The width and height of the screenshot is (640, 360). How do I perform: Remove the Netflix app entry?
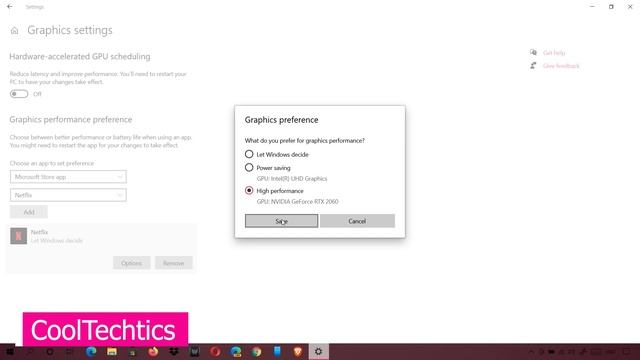[x=173, y=263]
